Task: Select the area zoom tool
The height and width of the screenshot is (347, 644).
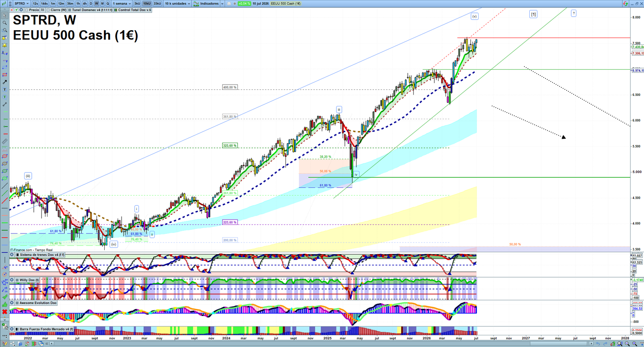Action: (4, 30)
